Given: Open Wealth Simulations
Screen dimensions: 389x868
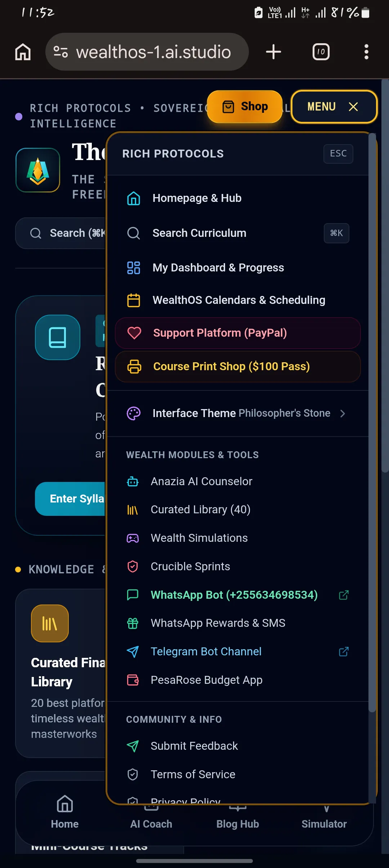Looking at the screenshot, I should pyautogui.click(x=238, y=538).
